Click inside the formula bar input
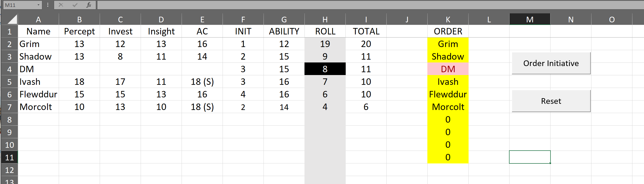644x184 pixels. (x=361, y=5)
